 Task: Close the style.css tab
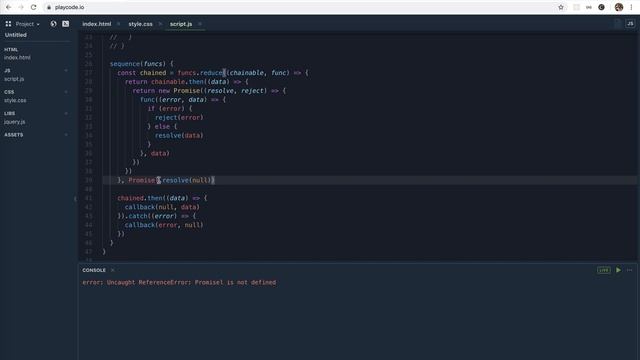(x=160, y=24)
